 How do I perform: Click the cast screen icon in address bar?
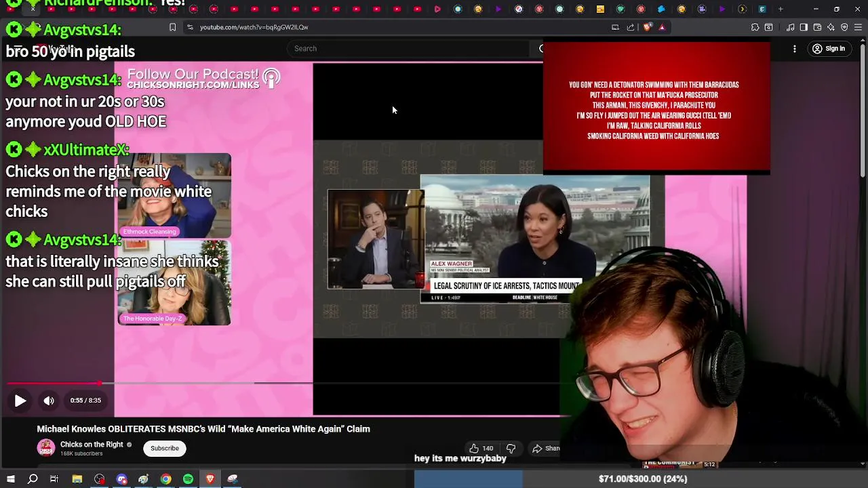coord(615,27)
